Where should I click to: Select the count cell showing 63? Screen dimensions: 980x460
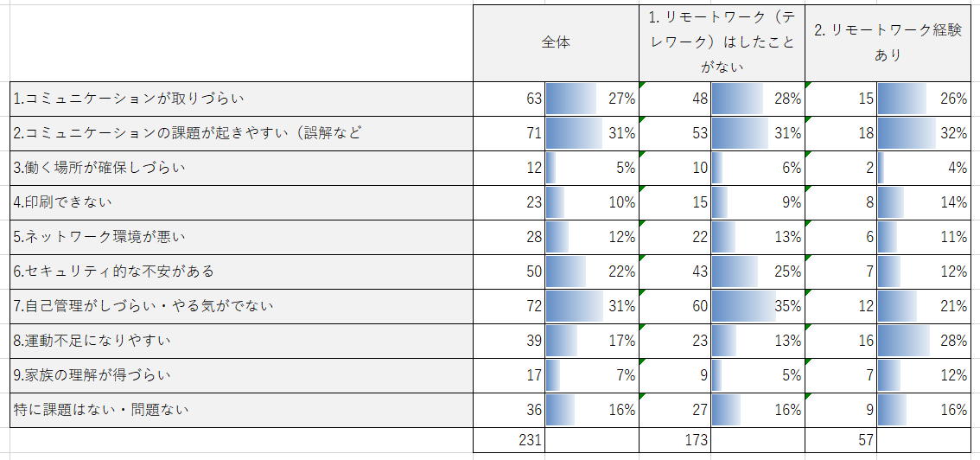[x=509, y=99]
